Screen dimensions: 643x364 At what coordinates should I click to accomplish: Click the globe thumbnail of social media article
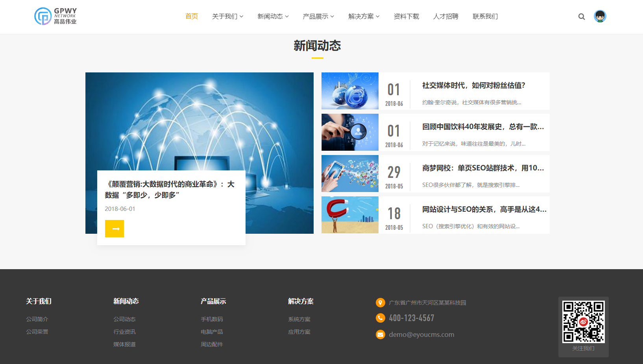click(350, 91)
